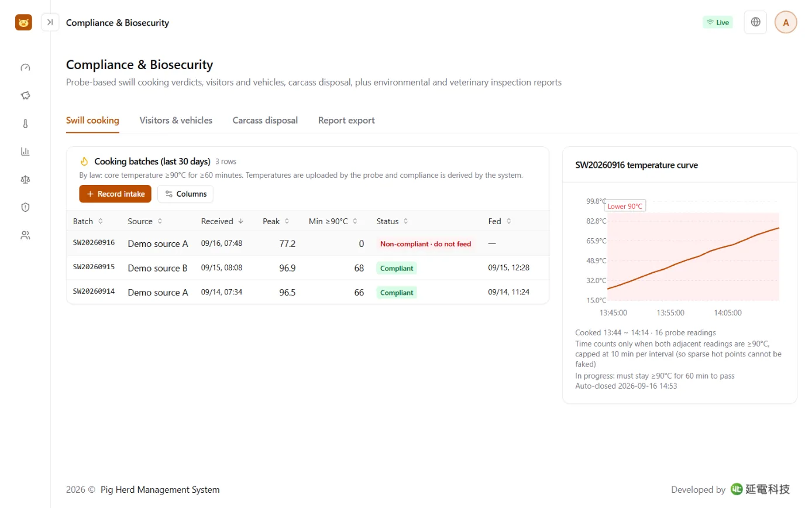Click the peak value 96.9
Image resolution: width=812 pixels, height=508 pixels.
click(287, 268)
